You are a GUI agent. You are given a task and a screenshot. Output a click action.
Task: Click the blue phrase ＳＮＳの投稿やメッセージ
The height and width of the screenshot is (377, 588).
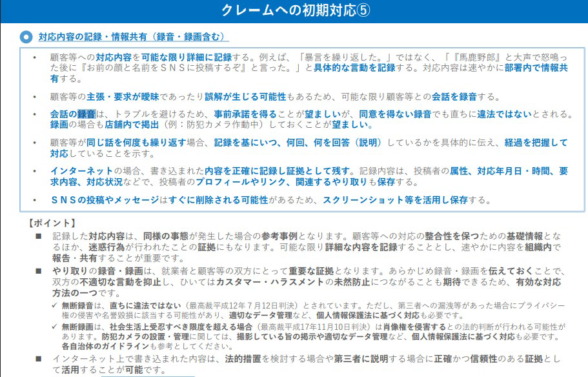coord(105,200)
